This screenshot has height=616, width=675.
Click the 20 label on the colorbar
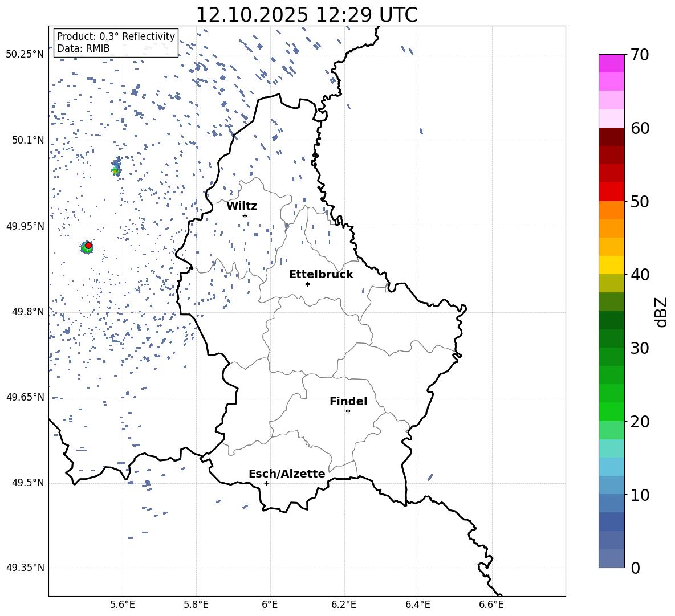pyautogui.click(x=639, y=422)
